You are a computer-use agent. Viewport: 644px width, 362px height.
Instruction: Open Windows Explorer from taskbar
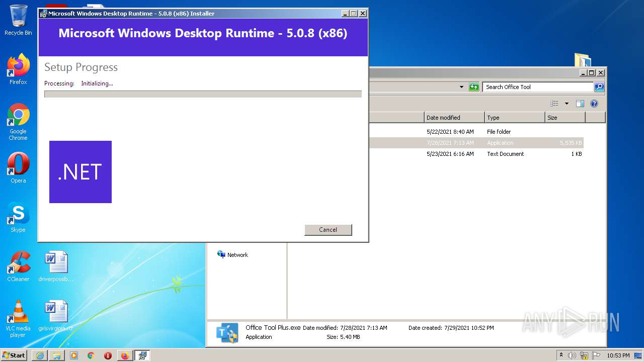point(57,355)
